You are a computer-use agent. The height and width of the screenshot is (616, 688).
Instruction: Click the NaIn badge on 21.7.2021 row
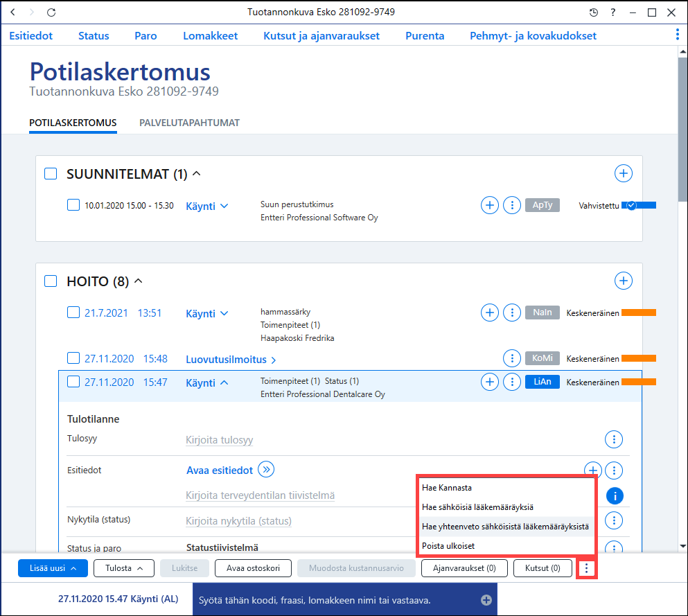pos(543,313)
